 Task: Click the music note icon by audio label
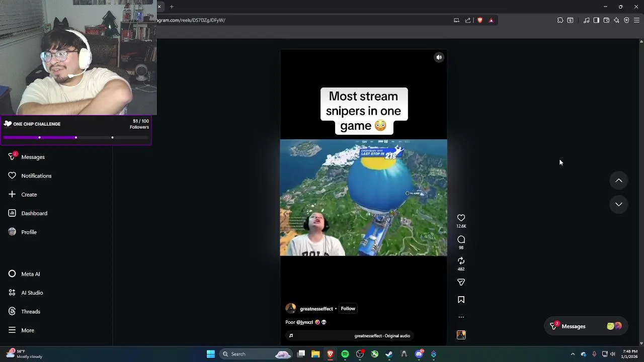click(x=291, y=336)
